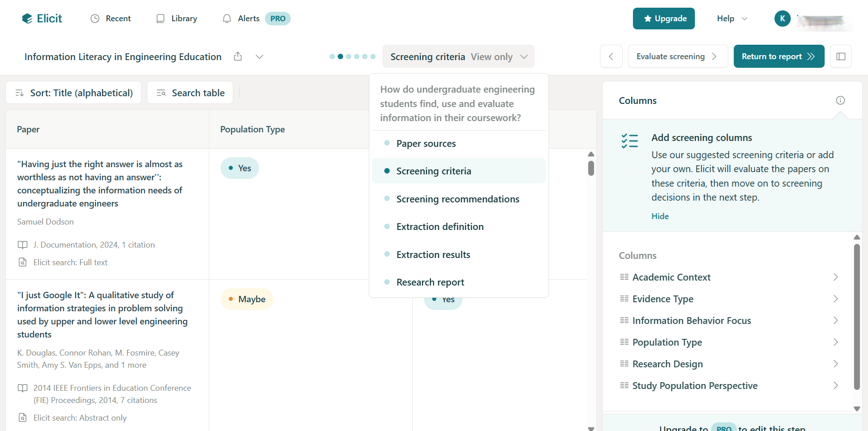Toggle the side panel layout icon top right
The height and width of the screenshot is (431, 868).
pyautogui.click(x=841, y=56)
